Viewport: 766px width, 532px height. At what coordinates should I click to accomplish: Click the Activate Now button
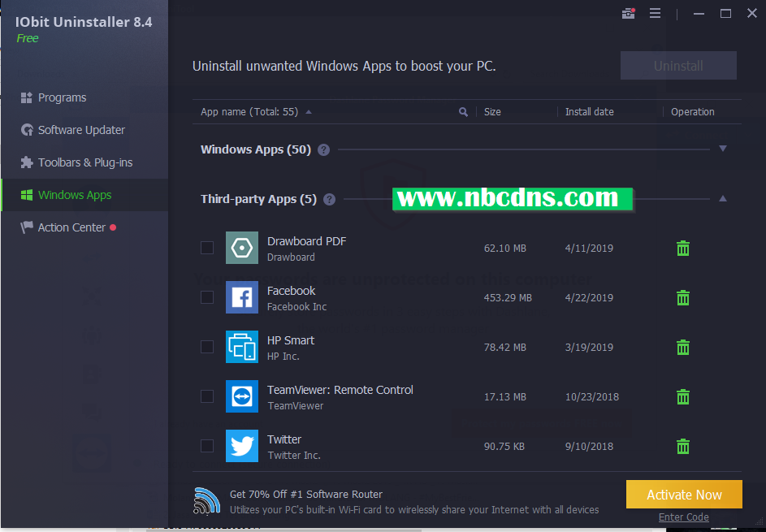(x=684, y=495)
